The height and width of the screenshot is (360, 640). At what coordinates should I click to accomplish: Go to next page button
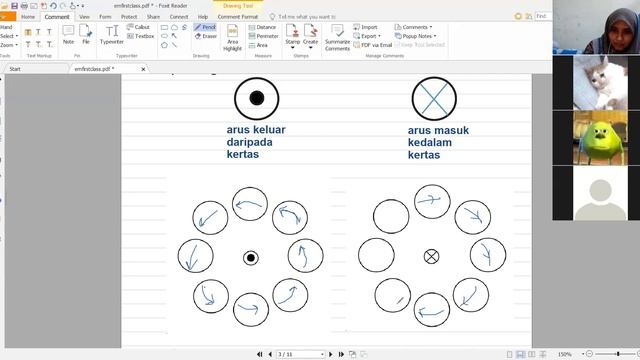click(x=331, y=354)
